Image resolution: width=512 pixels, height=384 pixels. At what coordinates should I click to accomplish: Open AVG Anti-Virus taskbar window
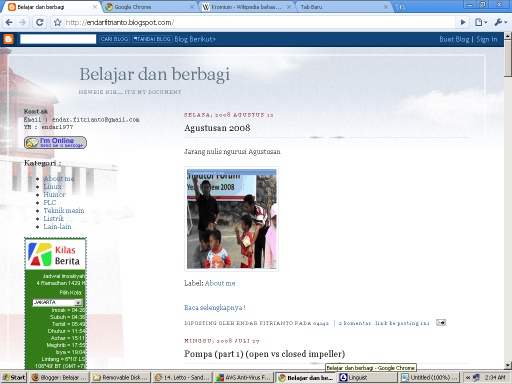click(244, 377)
